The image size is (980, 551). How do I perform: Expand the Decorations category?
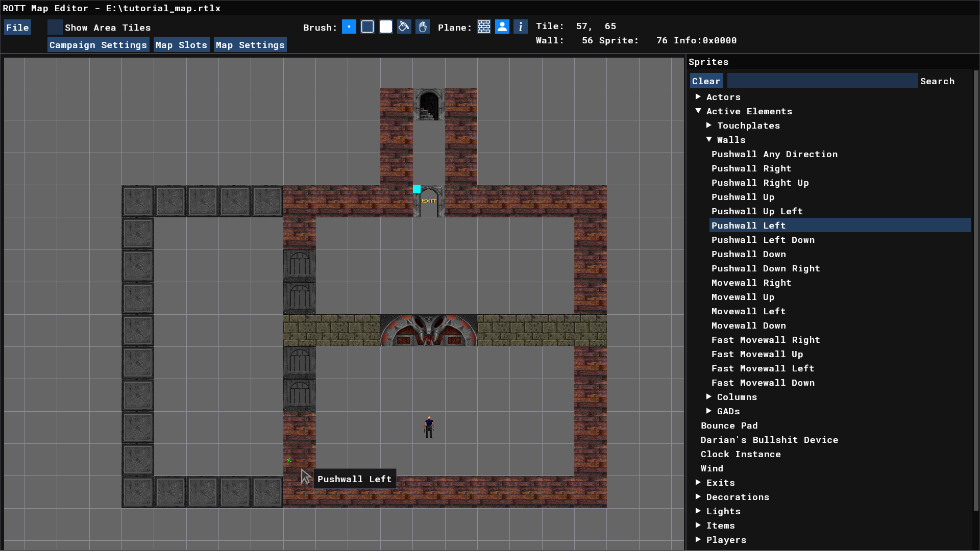pyautogui.click(x=698, y=496)
